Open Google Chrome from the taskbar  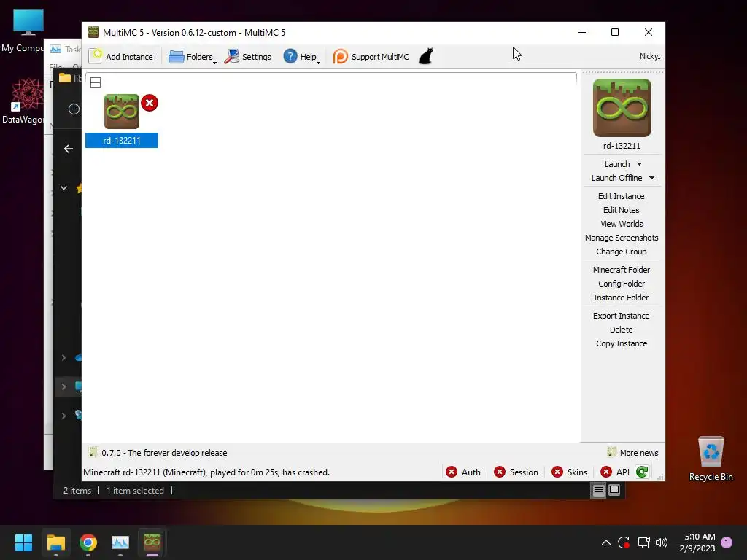point(88,542)
